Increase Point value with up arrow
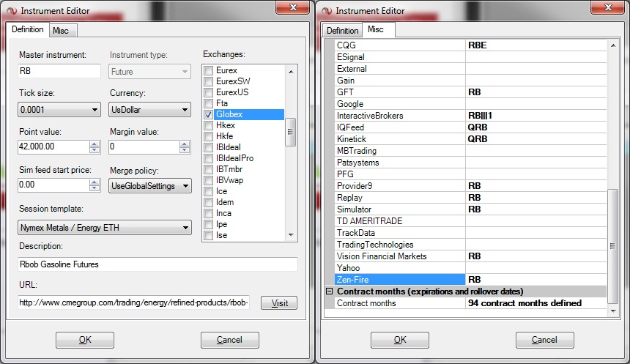The image size is (630, 364). [x=94, y=144]
